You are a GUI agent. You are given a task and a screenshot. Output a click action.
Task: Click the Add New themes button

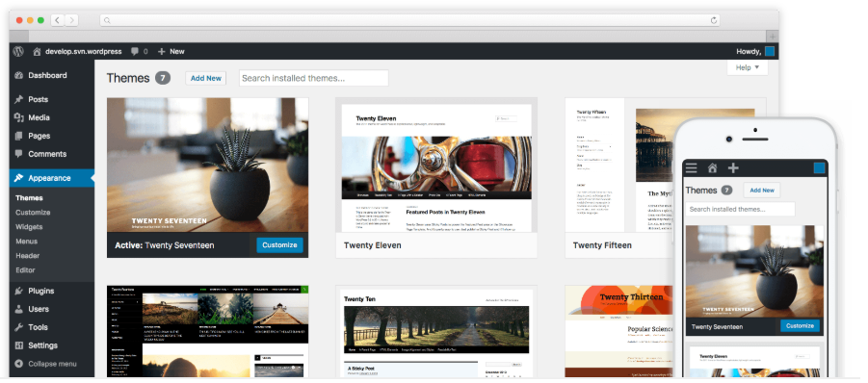206,78
